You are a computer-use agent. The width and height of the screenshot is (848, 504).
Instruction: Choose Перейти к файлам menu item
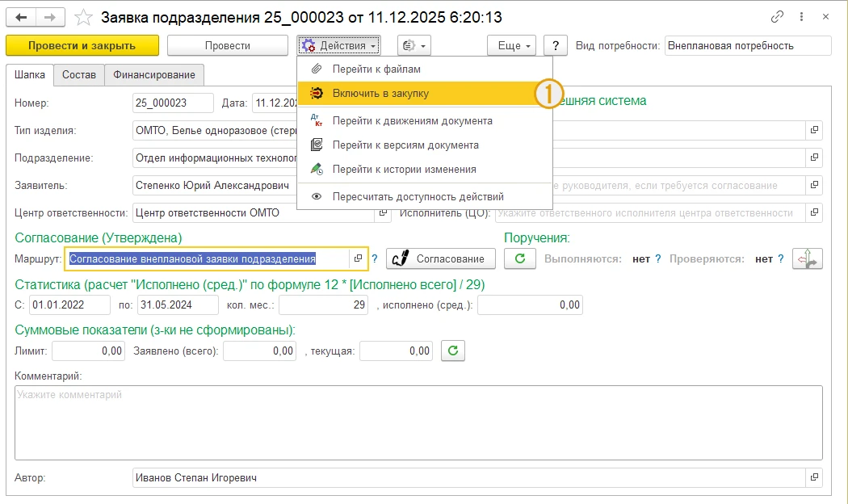click(425, 69)
